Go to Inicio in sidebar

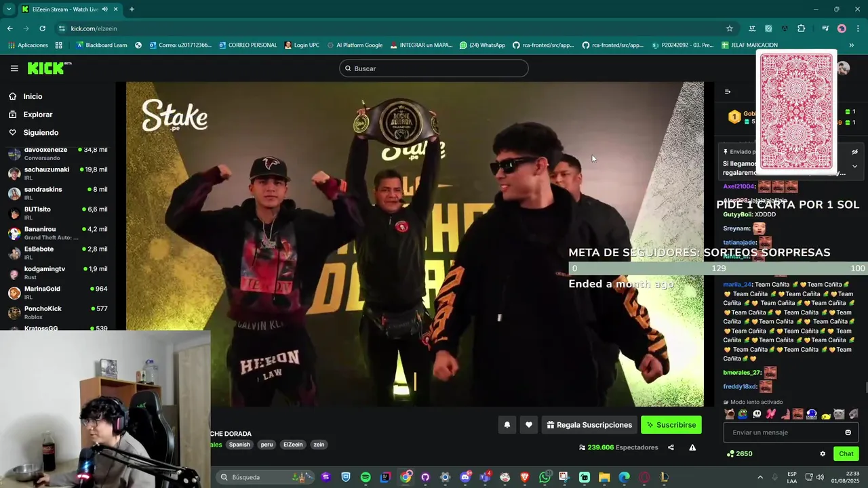pos(33,96)
